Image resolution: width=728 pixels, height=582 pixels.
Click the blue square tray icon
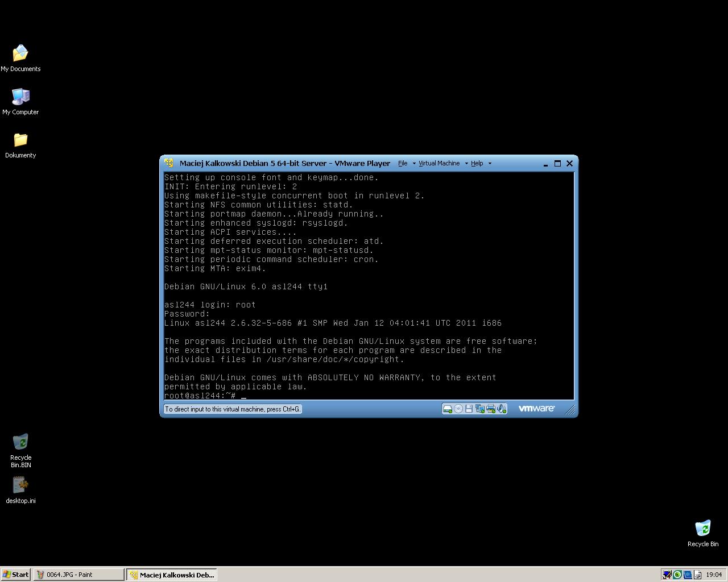pyautogui.click(x=687, y=575)
